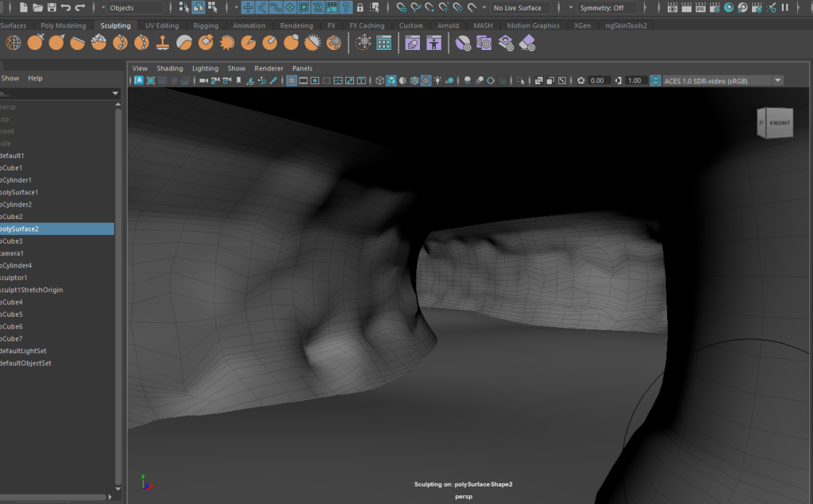813x504 pixels.
Task: Toggle the lock selection padlock
Action: coord(360,7)
